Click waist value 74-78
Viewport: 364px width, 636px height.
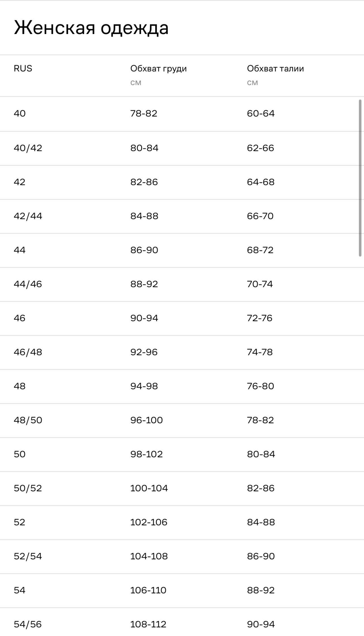pyautogui.click(x=260, y=352)
